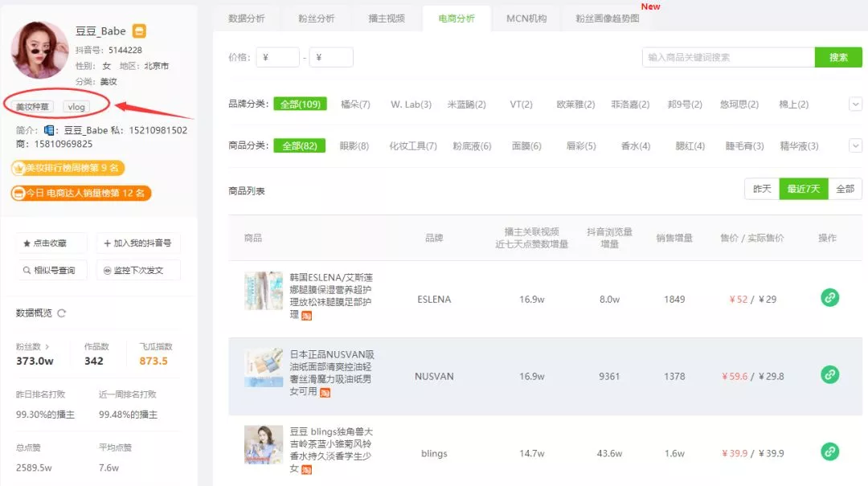Filter by category 精华液(3)
The height and width of the screenshot is (486, 868).
[799, 146]
